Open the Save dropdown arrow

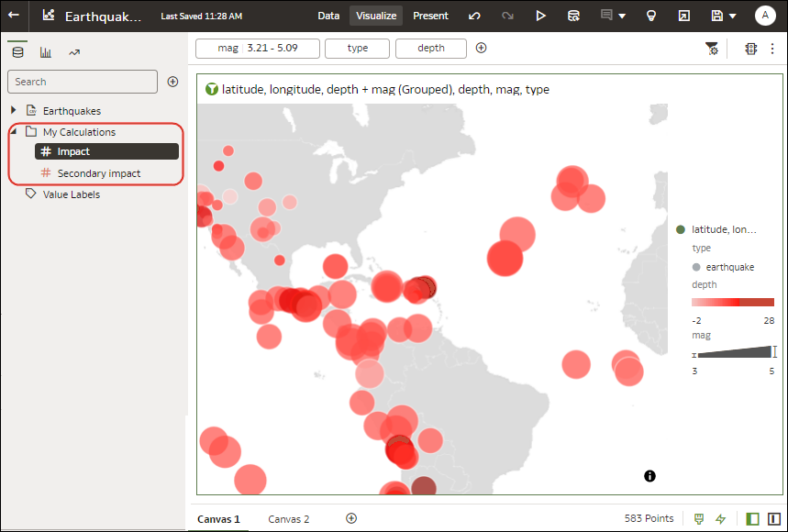pyautogui.click(x=732, y=16)
